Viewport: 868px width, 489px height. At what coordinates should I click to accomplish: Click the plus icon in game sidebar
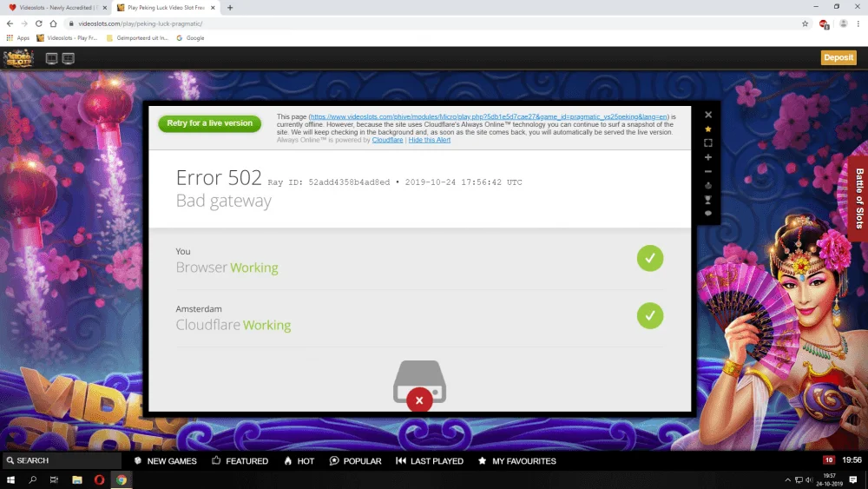(x=708, y=157)
